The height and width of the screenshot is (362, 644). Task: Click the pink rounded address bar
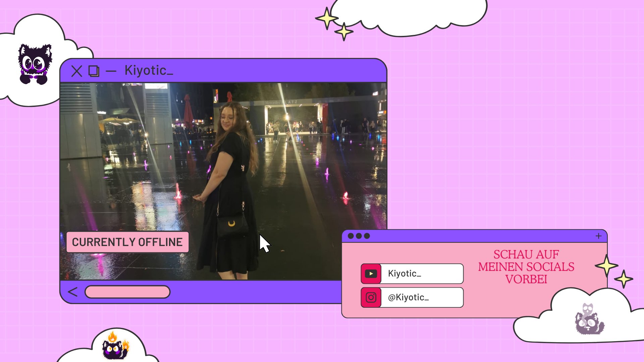pyautogui.click(x=127, y=292)
